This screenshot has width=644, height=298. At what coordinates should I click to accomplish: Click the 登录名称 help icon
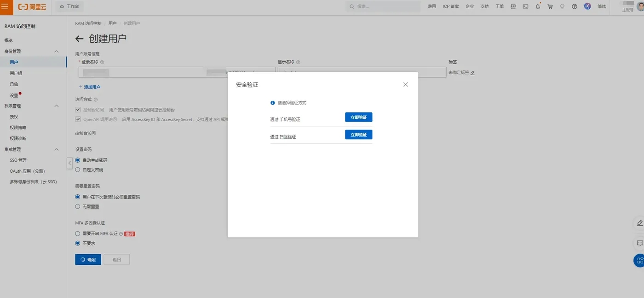102,62
